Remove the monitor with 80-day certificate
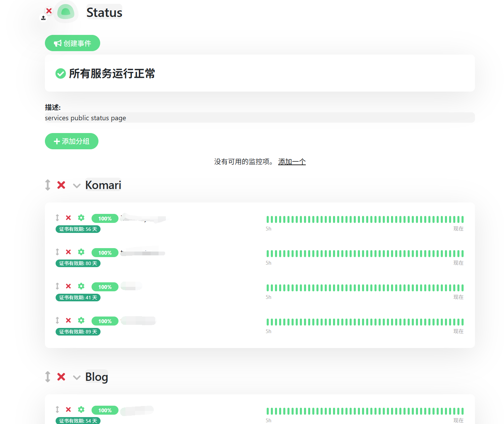The height and width of the screenshot is (424, 504). pyautogui.click(x=68, y=252)
